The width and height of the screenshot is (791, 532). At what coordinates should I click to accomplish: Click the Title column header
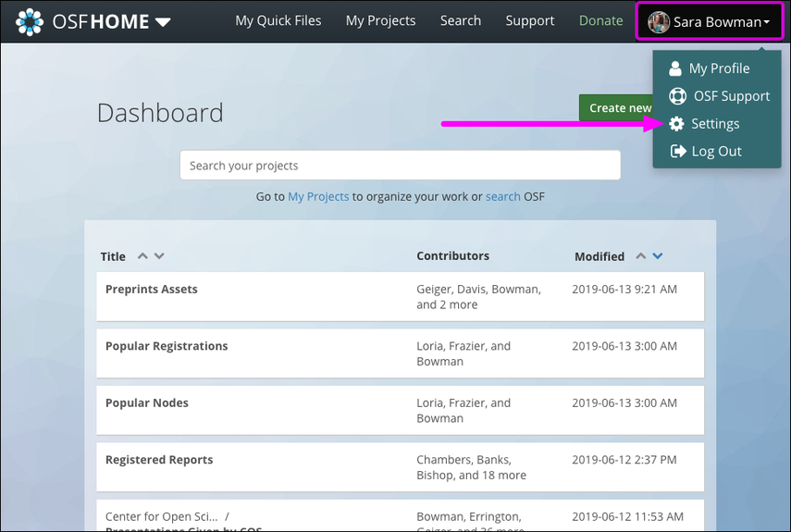[x=113, y=256]
